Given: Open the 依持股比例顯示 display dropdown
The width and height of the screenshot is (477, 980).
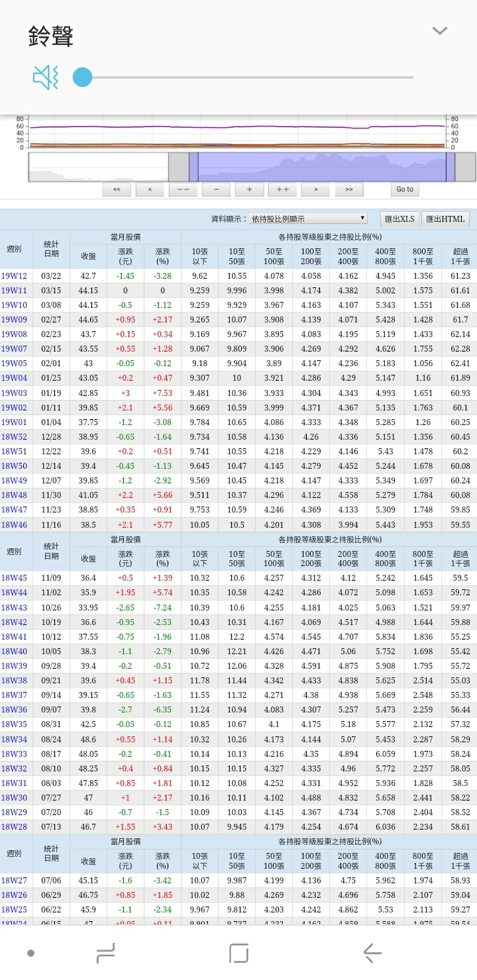Looking at the screenshot, I should click(x=308, y=219).
